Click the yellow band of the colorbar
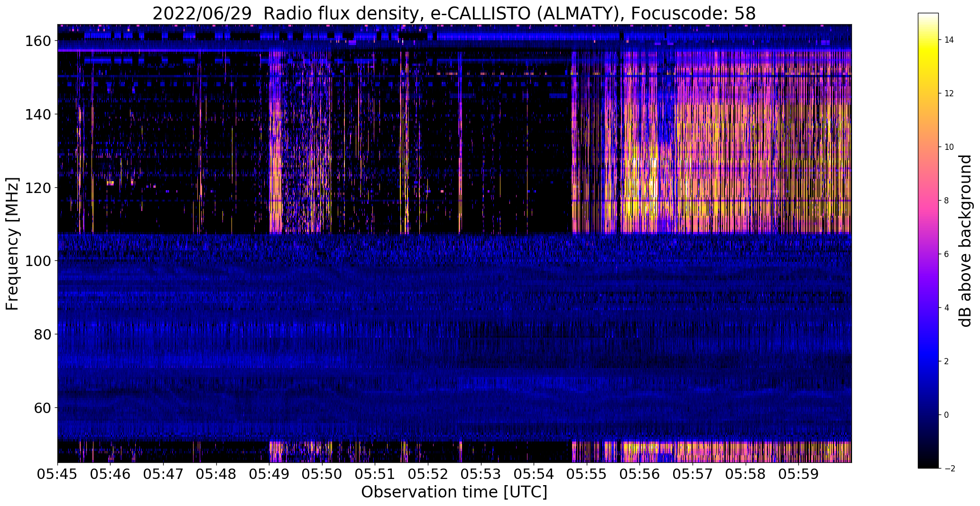This screenshot has height=506, width=980. click(x=928, y=52)
